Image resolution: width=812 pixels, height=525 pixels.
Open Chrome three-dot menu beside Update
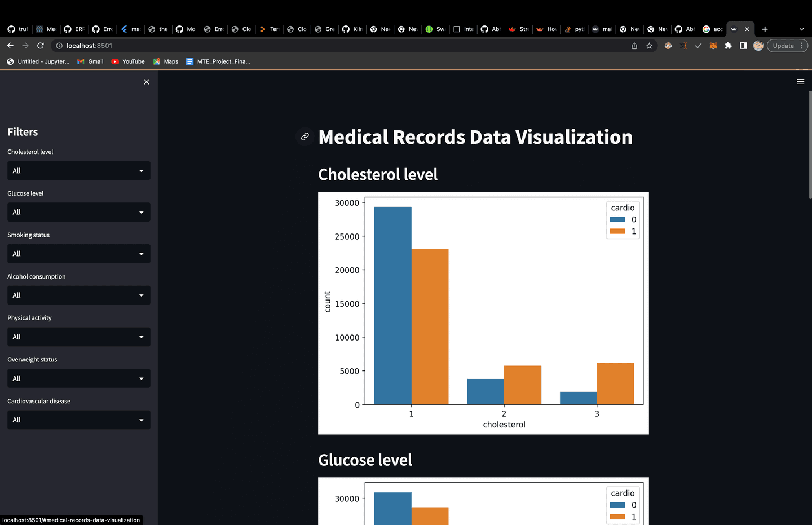click(802, 46)
